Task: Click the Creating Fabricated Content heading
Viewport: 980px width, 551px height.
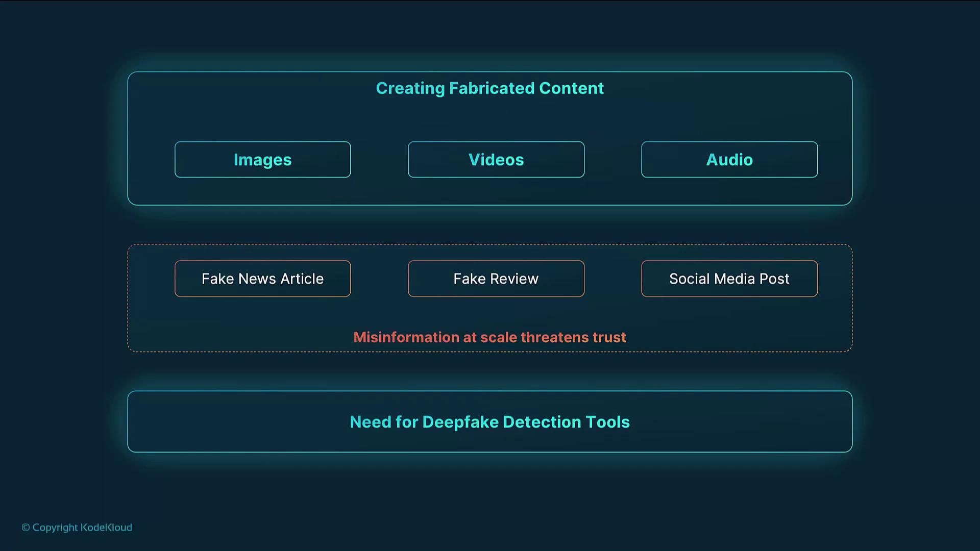Action: (489, 88)
